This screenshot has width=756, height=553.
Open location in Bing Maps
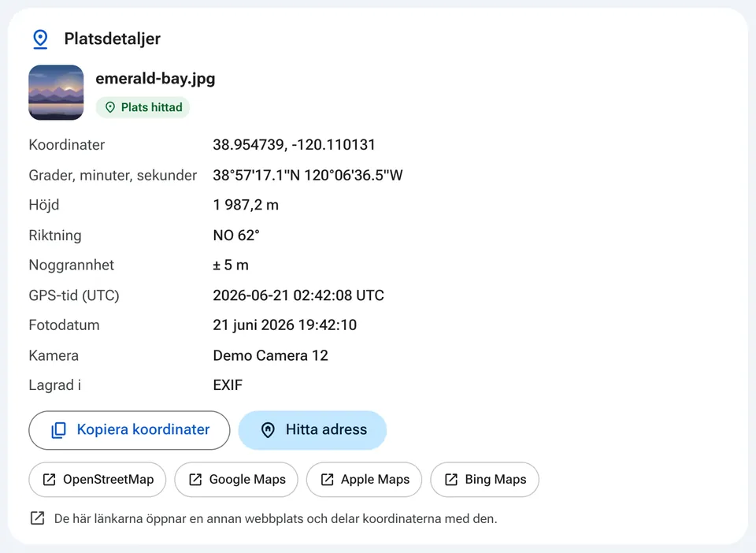(484, 479)
